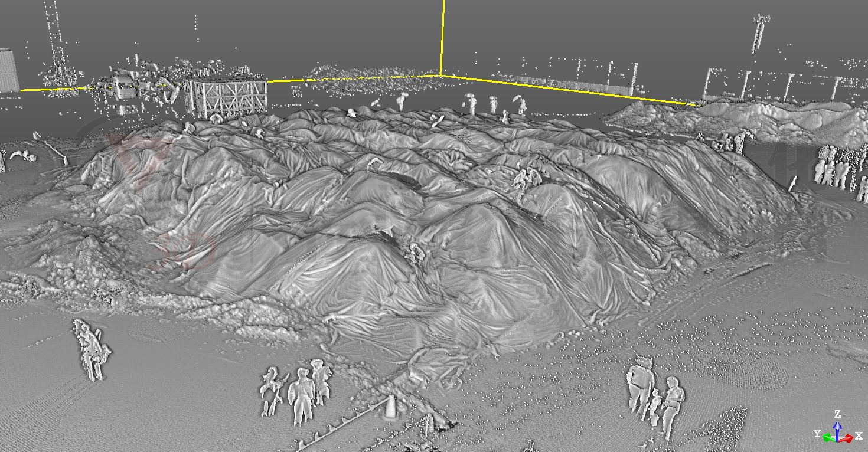Pick the traffic cone on the ground
Screen dimensions: 868x452
point(390,407)
